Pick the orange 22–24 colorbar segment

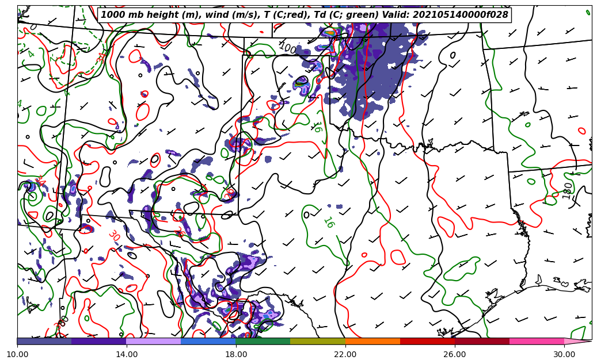(x=372, y=341)
